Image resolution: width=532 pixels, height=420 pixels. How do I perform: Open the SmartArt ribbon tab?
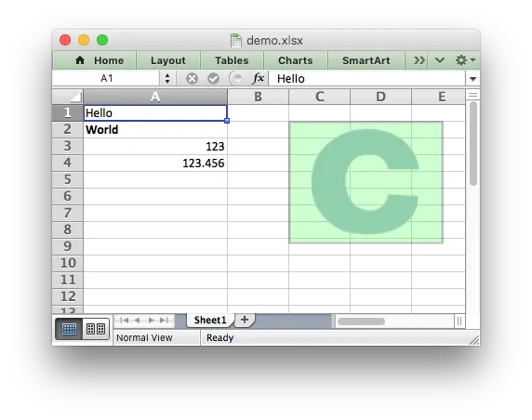[x=366, y=60]
